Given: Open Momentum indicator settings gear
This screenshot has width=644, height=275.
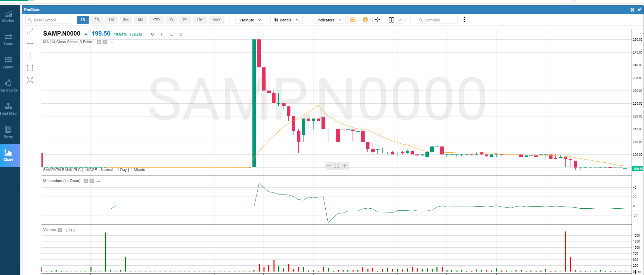Looking at the screenshot, I should pyautogui.click(x=86, y=181).
